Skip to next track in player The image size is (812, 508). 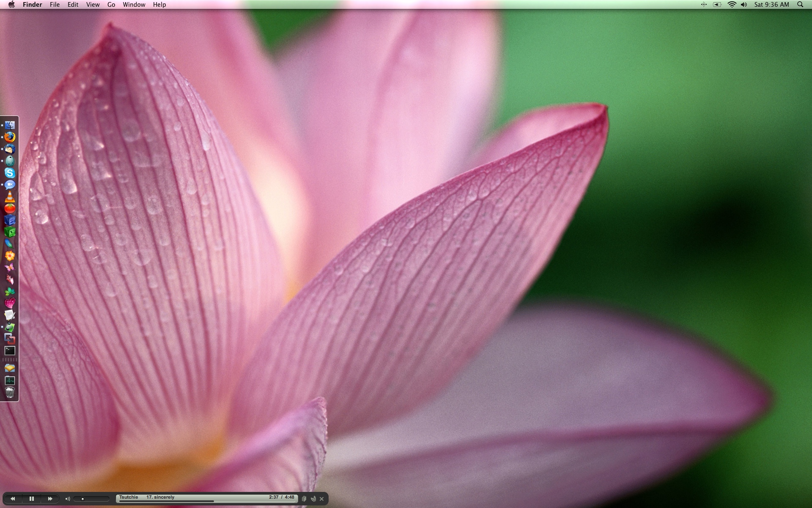click(50, 499)
